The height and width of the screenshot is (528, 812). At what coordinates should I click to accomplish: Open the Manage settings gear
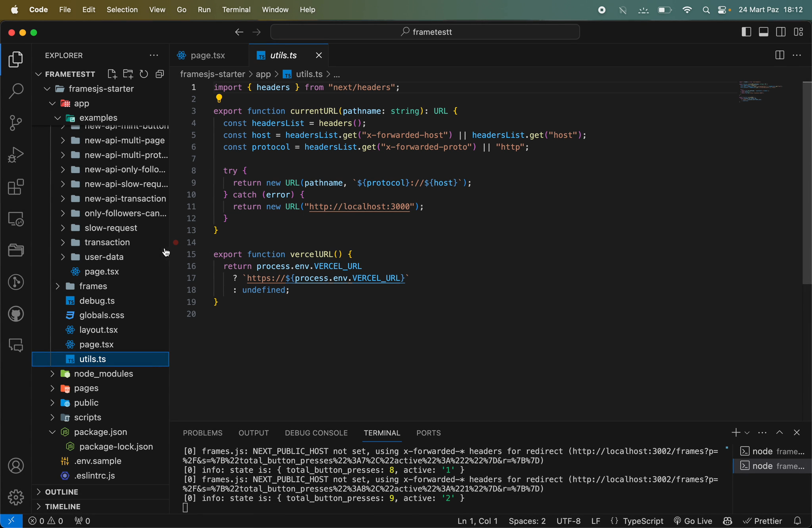pos(16,497)
